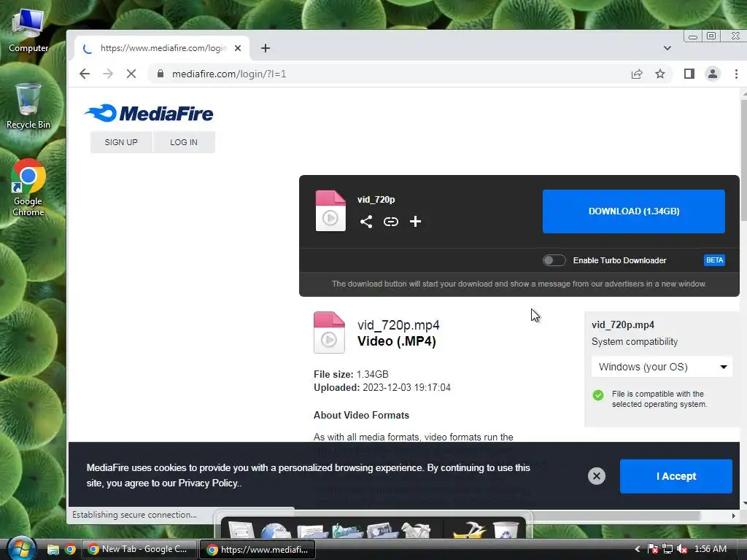The width and height of the screenshot is (747, 560).
Task: Click "Uploaded: 2023-12-03 19:17:04" text
Action: pos(382,388)
